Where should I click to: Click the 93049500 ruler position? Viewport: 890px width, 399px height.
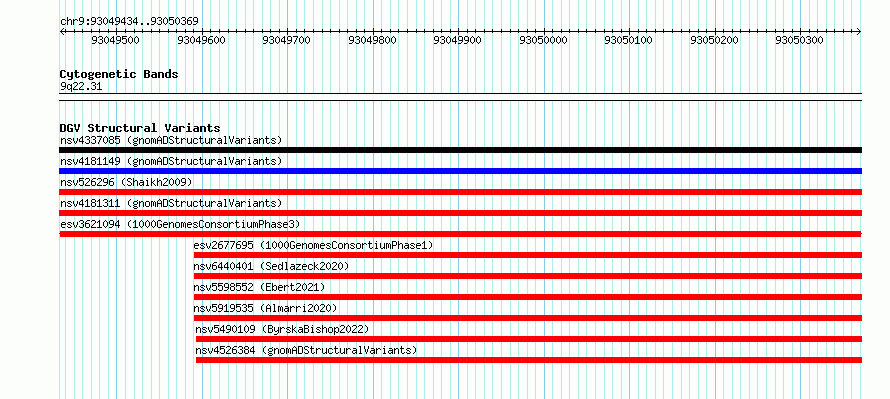click(116, 40)
